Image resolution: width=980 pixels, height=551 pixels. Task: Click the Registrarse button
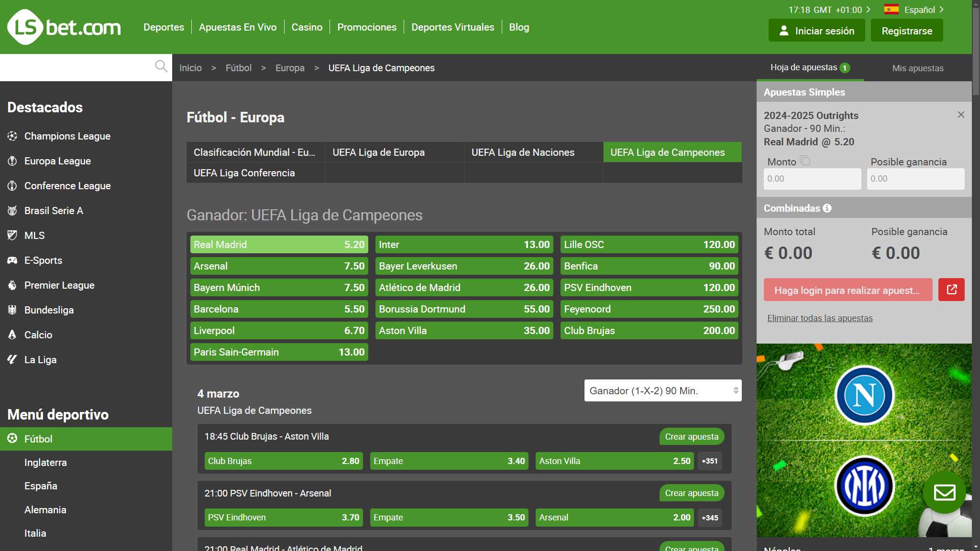tap(907, 31)
